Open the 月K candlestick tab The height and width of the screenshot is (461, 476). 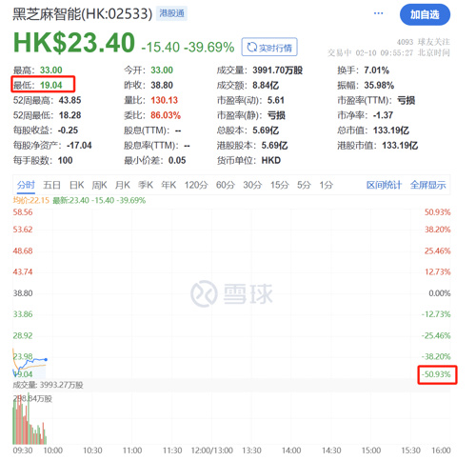coord(123,185)
